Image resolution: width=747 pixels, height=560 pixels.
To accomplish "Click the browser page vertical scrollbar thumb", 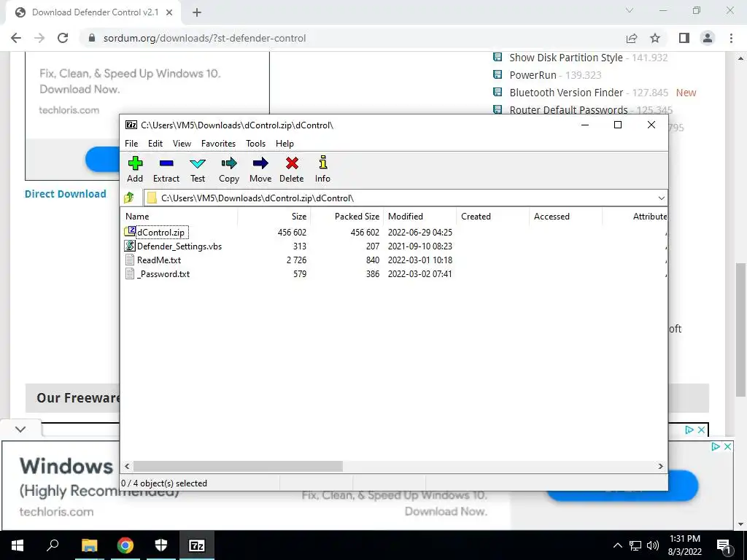I will [x=740, y=330].
